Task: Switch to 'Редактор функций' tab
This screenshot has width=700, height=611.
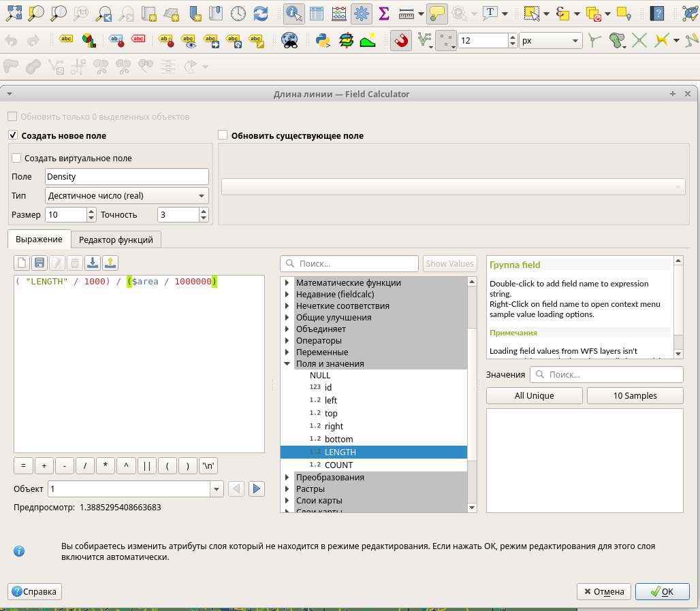Action: tap(116, 240)
